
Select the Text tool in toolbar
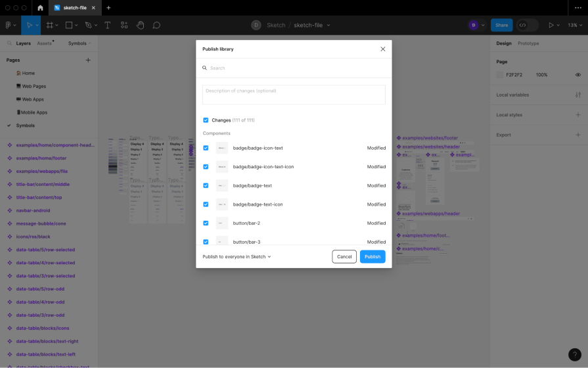point(107,25)
